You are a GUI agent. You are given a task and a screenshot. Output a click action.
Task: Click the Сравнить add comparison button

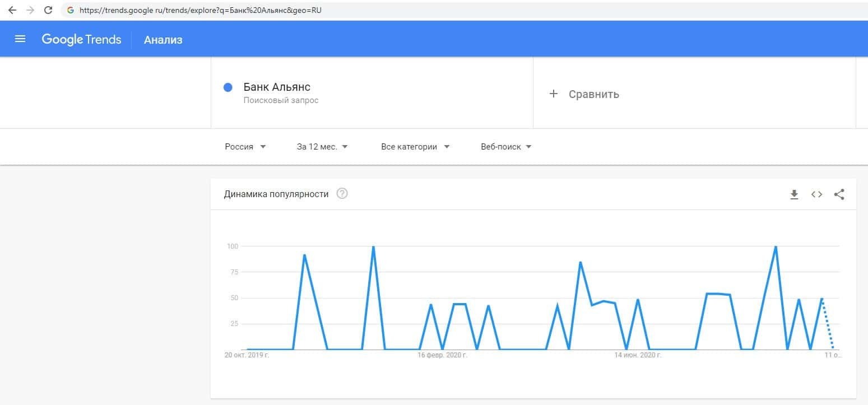(x=586, y=94)
